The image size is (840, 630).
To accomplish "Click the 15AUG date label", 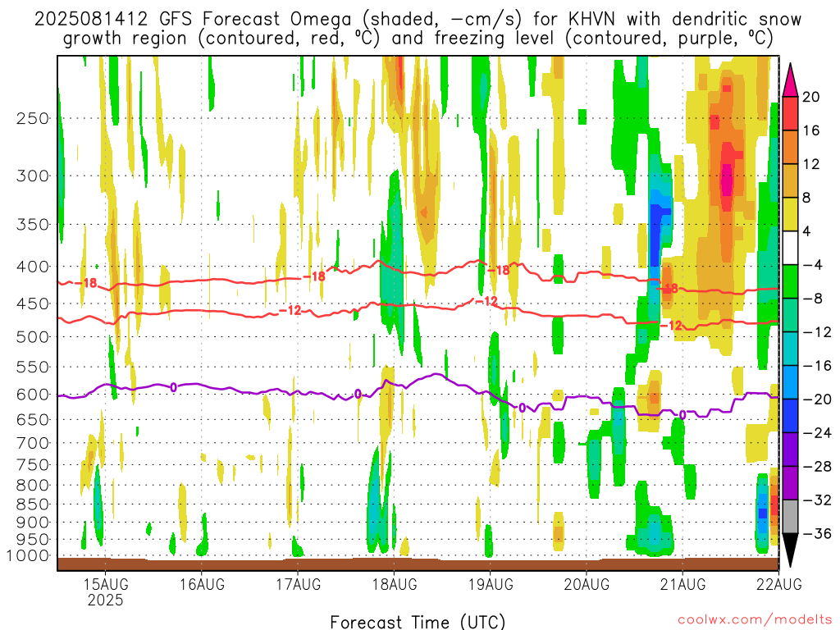I will [106, 583].
